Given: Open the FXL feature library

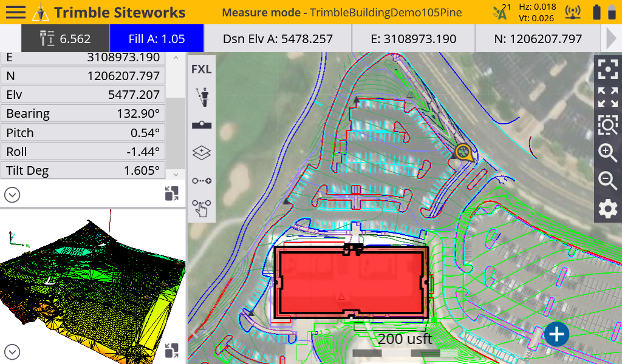Looking at the screenshot, I should click(202, 69).
